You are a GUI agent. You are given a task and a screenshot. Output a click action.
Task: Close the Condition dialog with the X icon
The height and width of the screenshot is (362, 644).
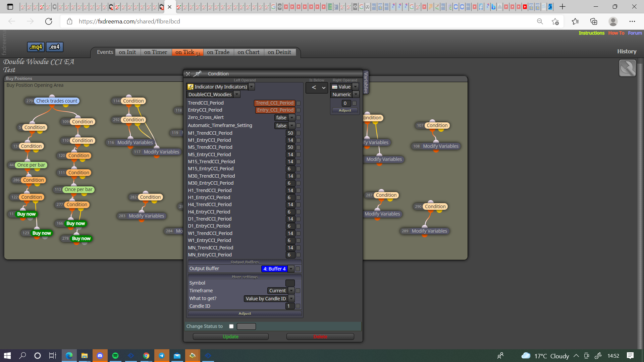pos(188,74)
